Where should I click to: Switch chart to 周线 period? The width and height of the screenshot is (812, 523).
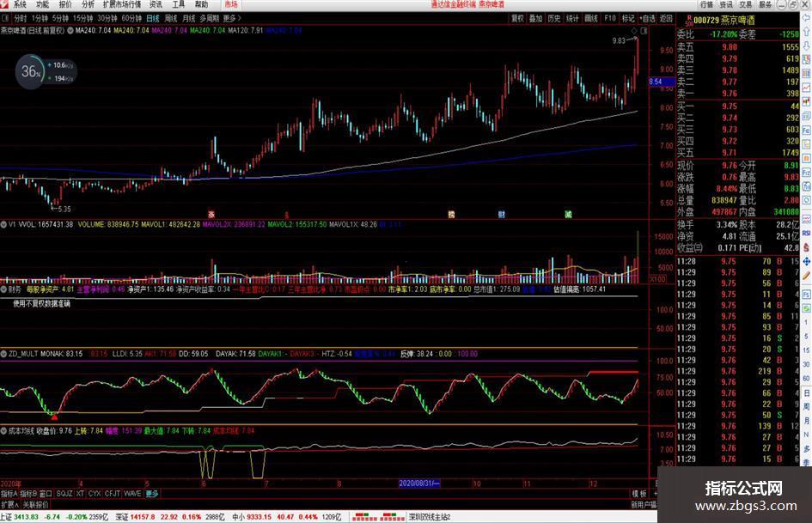point(171,18)
